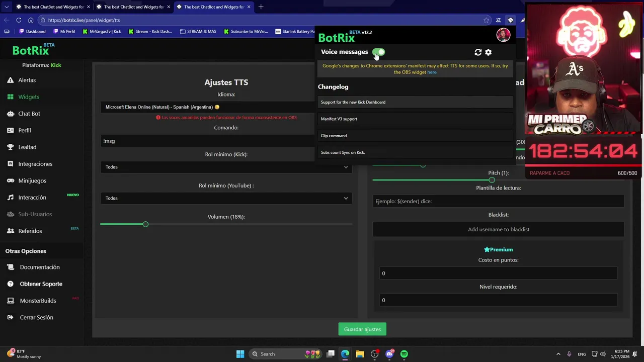Click the MonsterBuilds monitor icon
644x362 pixels.
pyautogui.click(x=10, y=301)
